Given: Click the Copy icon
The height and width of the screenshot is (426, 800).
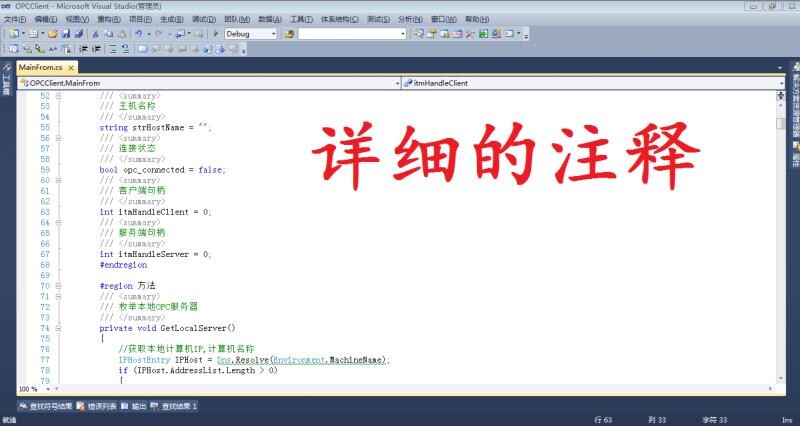Looking at the screenshot, I should pyautogui.click(x=109, y=34).
